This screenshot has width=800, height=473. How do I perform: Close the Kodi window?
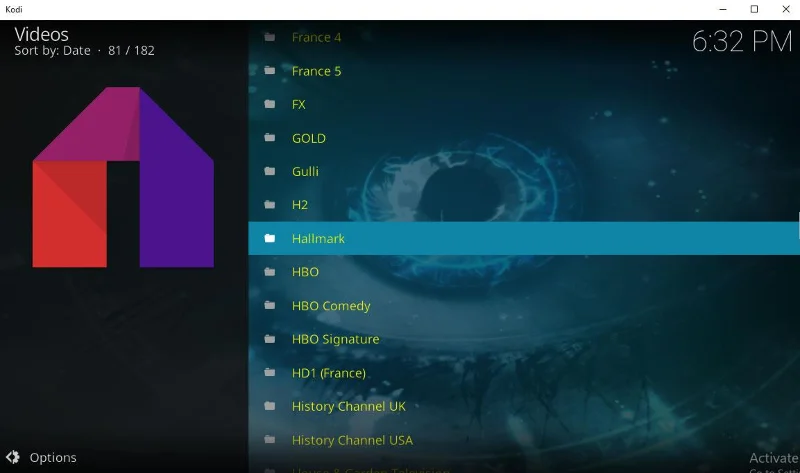[786, 9]
